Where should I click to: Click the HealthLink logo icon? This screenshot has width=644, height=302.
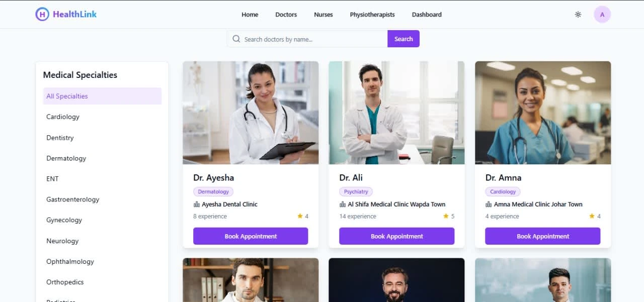tap(42, 14)
